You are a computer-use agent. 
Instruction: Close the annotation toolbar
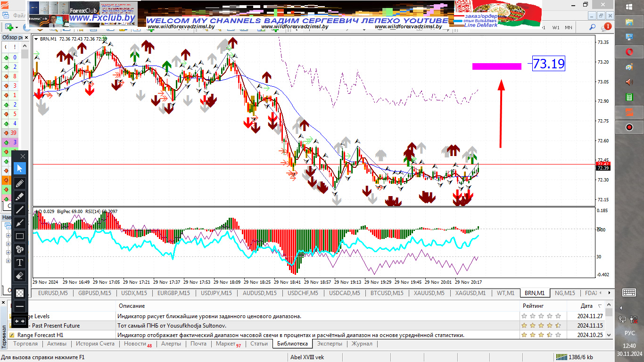pyautogui.click(x=23, y=156)
